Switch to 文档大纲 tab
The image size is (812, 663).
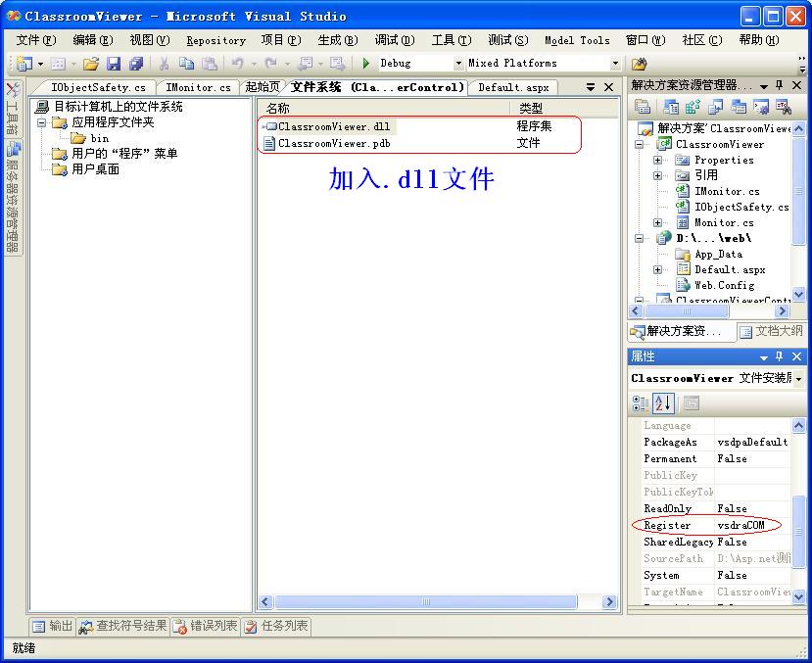click(771, 331)
